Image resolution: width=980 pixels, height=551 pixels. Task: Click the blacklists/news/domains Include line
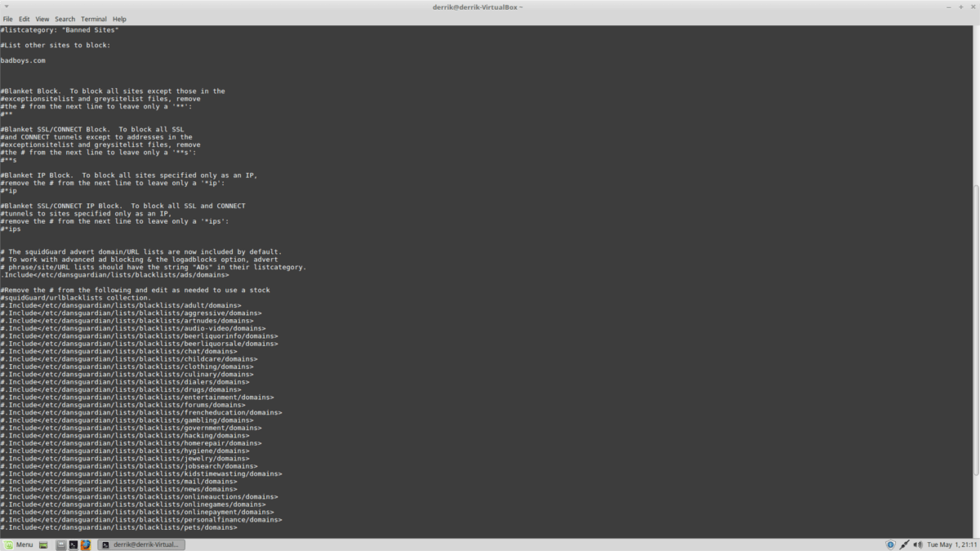(118, 489)
